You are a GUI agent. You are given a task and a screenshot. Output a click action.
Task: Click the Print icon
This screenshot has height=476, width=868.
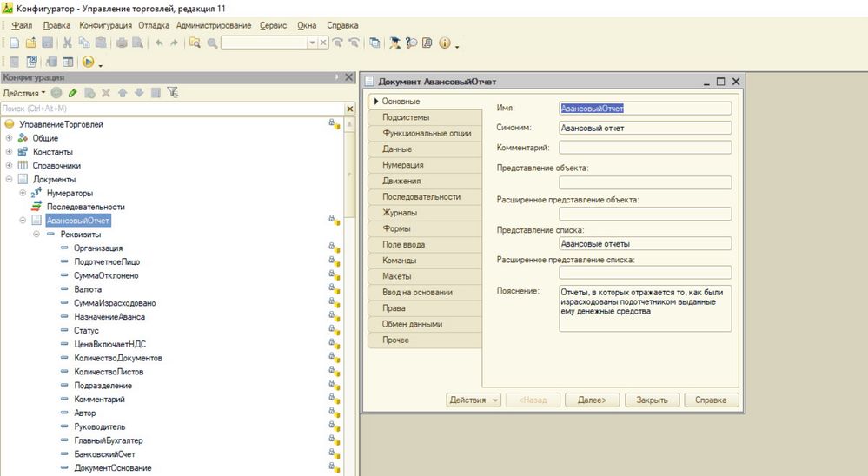[122, 43]
